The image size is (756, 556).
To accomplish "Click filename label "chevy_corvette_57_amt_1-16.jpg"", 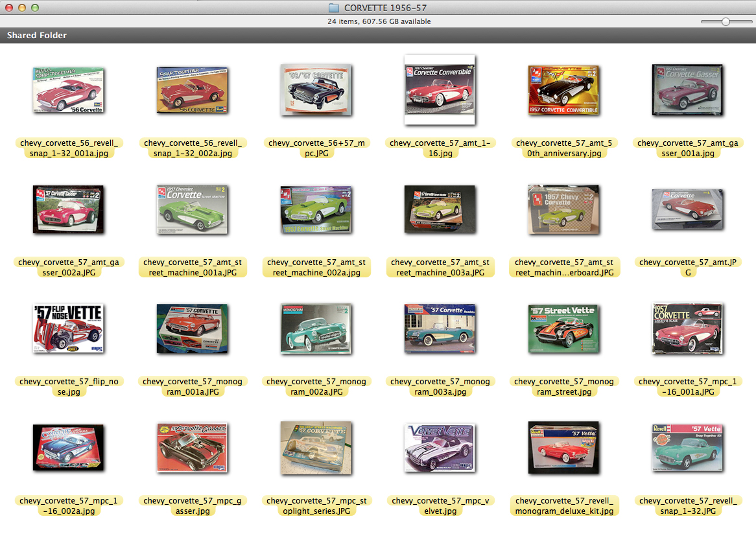I will click(440, 148).
